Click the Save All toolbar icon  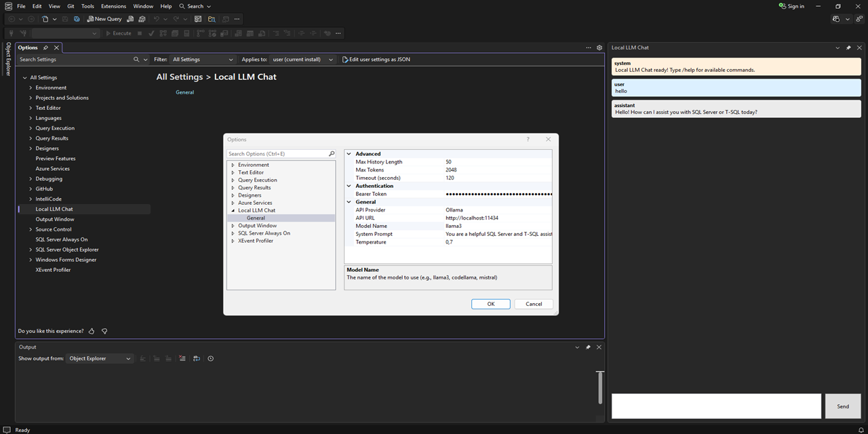[x=77, y=19]
